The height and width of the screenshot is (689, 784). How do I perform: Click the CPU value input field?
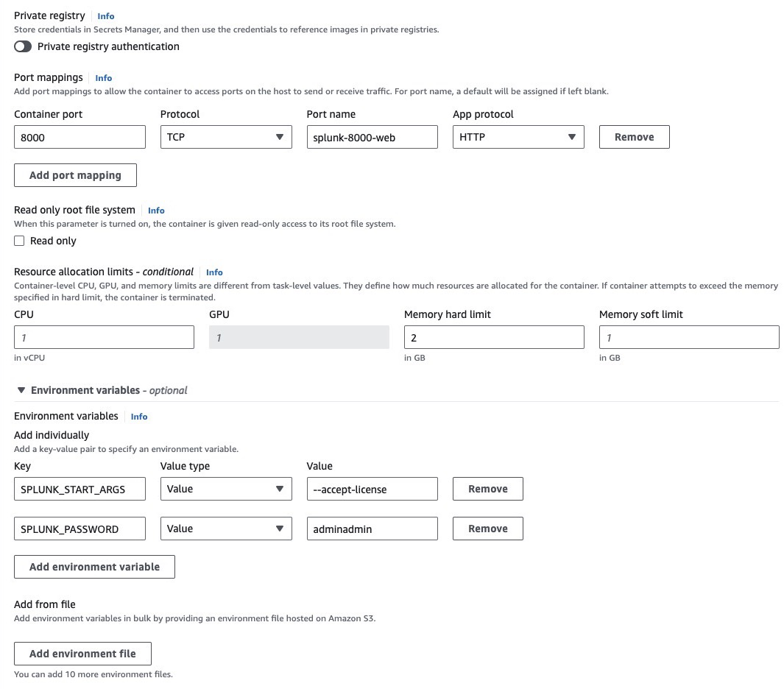click(103, 336)
